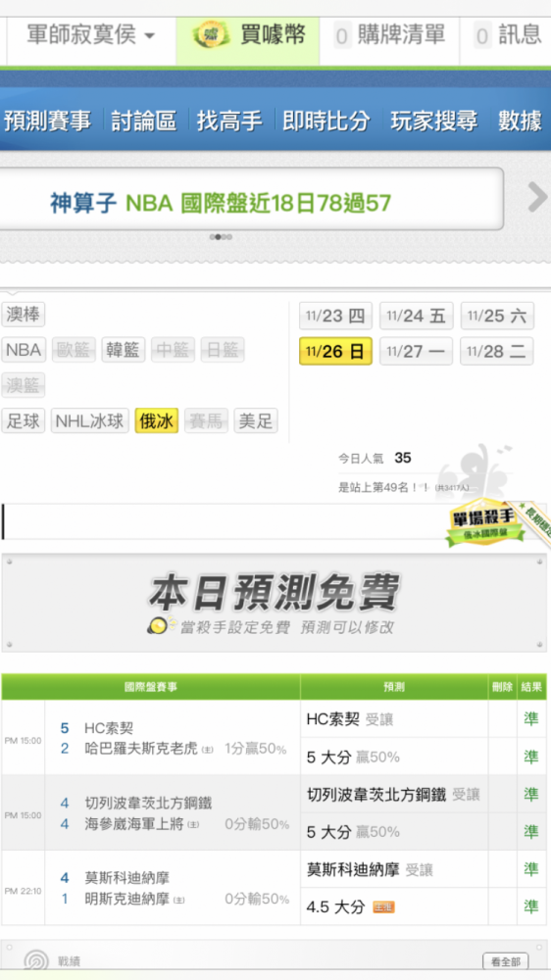Click HC索契 team name in match list

tap(109, 728)
